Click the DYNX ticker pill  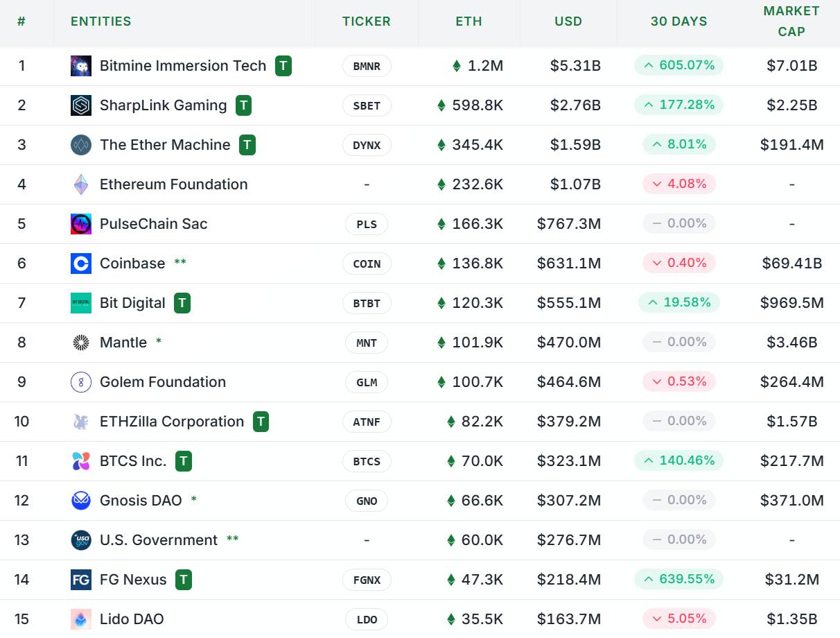pyautogui.click(x=367, y=145)
